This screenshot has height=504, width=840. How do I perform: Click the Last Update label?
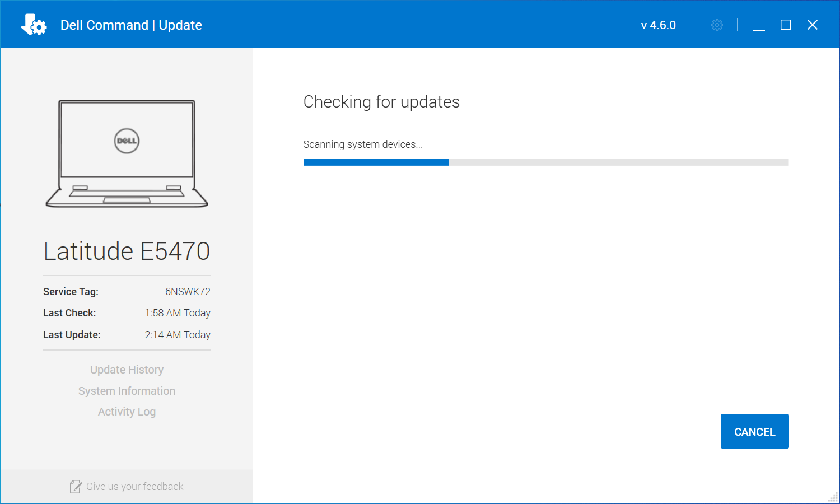coord(72,335)
